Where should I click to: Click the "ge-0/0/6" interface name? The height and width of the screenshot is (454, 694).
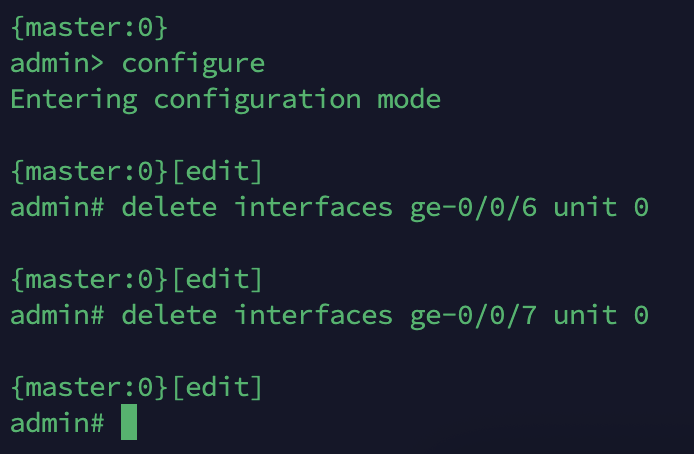(x=473, y=208)
